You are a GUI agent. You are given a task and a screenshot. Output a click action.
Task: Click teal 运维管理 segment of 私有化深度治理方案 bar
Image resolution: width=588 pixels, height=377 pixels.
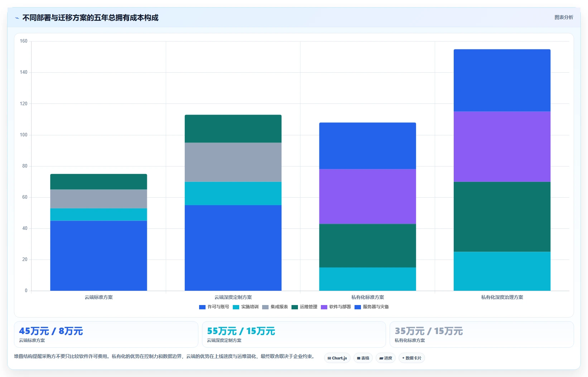502,217
